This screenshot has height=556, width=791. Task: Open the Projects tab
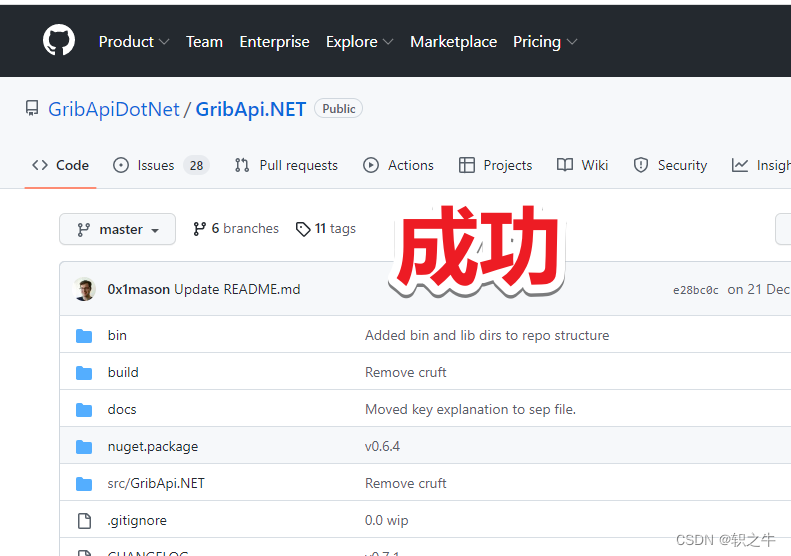495,165
